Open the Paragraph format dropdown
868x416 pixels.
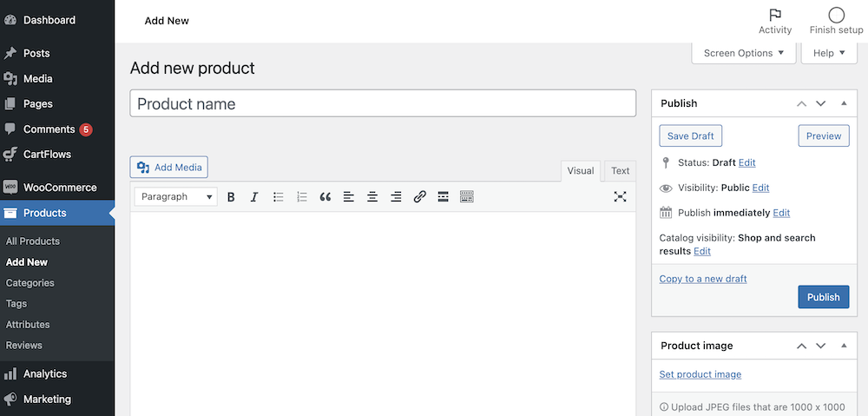coord(176,197)
